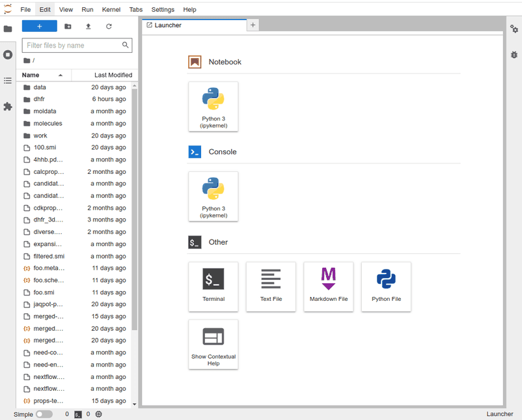Select the 100.smi file
Screen dimensions: 522x420
75,148
